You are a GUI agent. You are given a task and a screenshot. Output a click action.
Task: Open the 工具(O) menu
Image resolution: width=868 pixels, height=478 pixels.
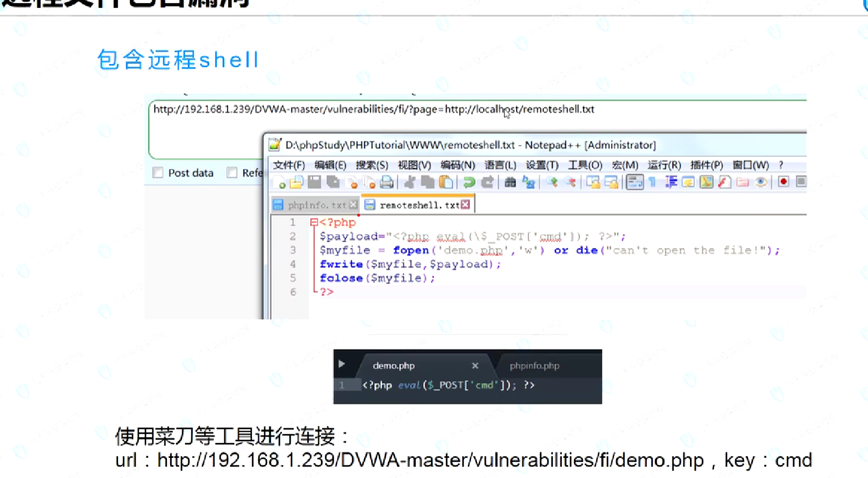coord(585,165)
